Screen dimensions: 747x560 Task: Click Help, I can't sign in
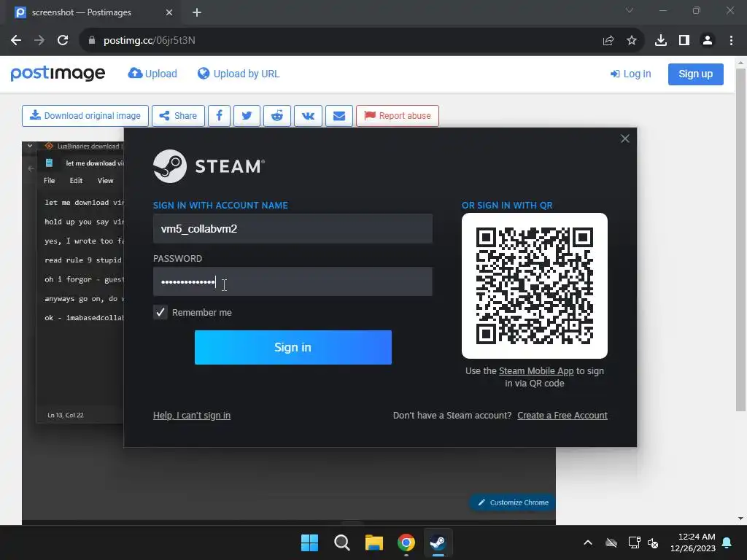192,415
